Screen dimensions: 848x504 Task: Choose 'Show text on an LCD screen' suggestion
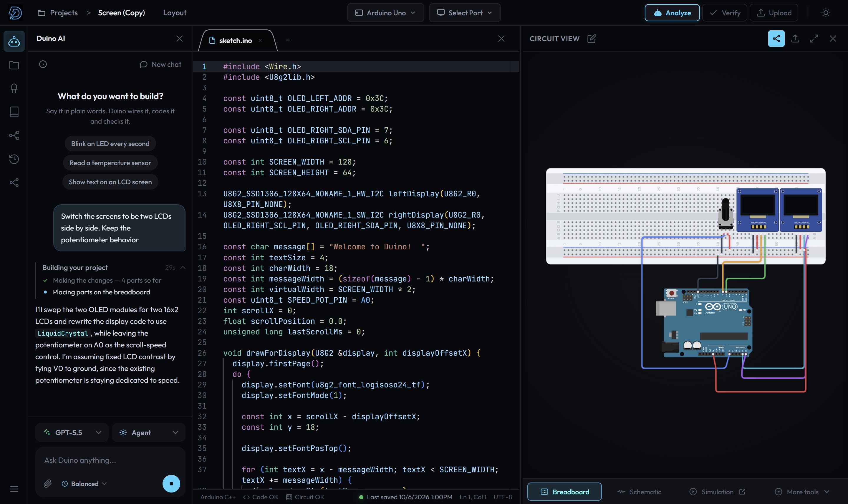[110, 182]
